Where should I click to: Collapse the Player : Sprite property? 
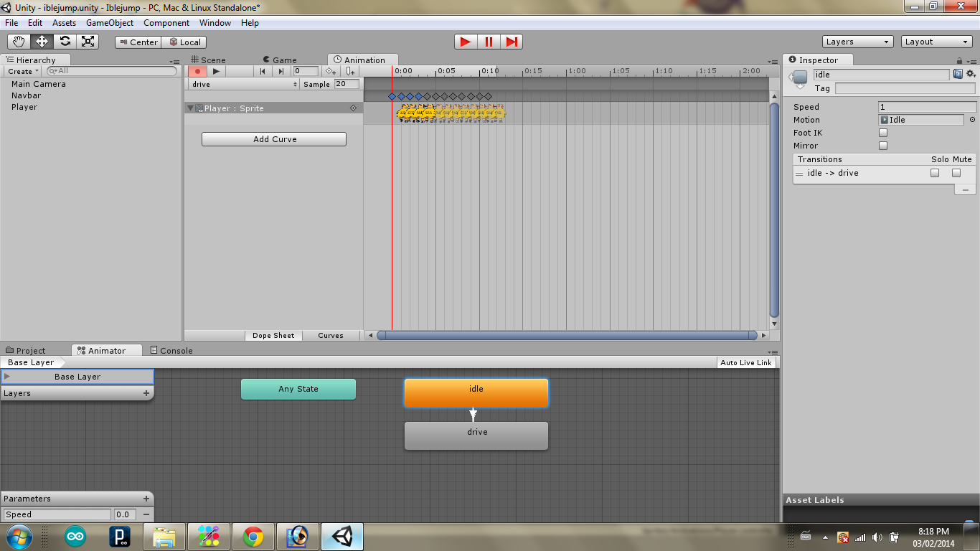[191, 108]
